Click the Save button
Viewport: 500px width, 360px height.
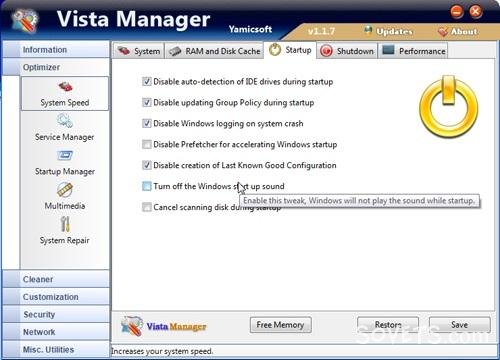[460, 325]
